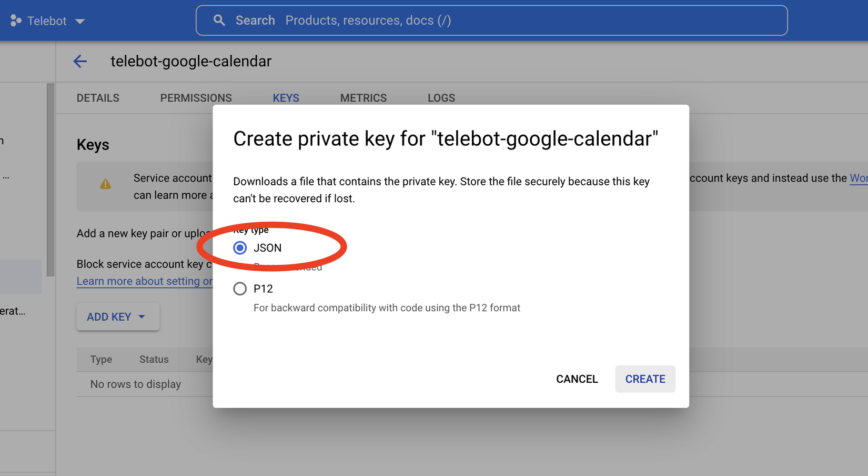Go back using the left arrow icon
Viewport: 868px width, 476px height.
coord(80,61)
